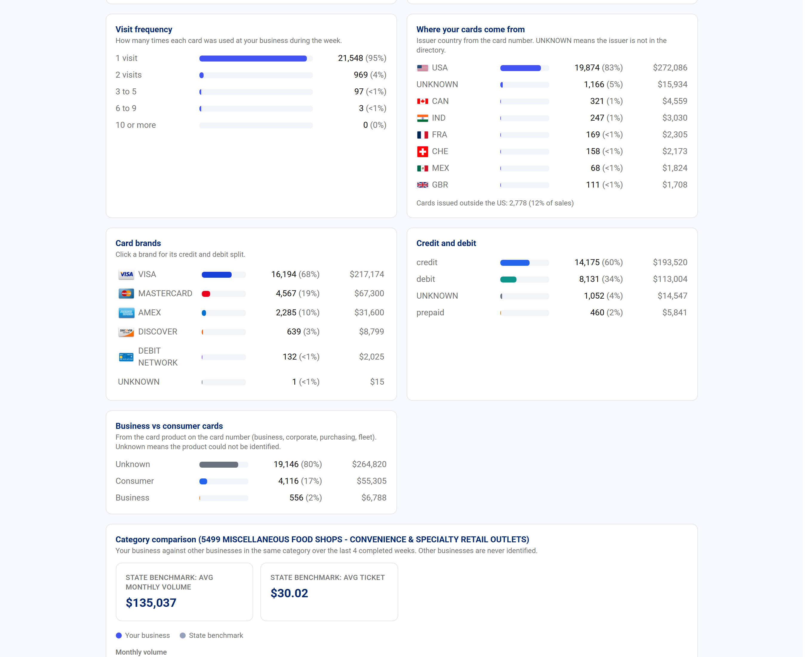The height and width of the screenshot is (657, 812).
Task: Click the Great Britain flag icon
Action: click(422, 185)
